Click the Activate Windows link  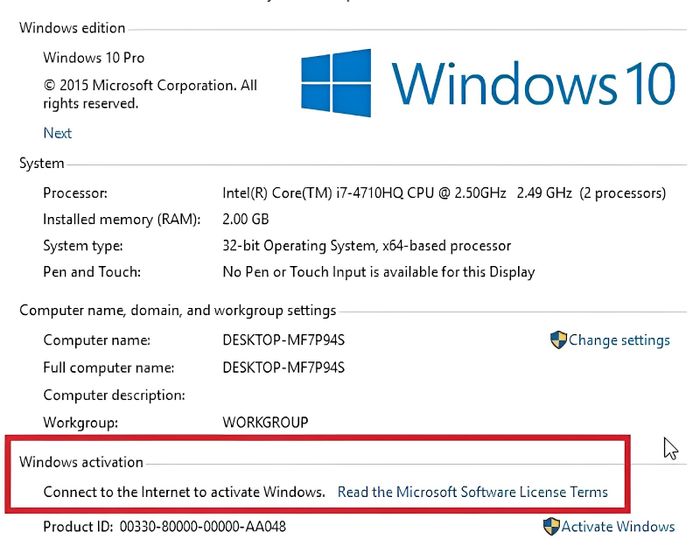pos(618,527)
